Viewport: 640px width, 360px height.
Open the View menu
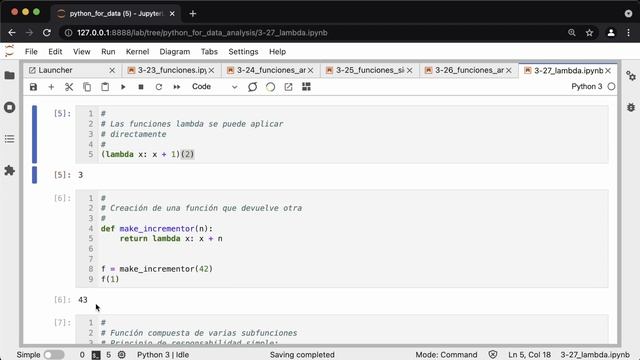pyautogui.click(x=82, y=52)
